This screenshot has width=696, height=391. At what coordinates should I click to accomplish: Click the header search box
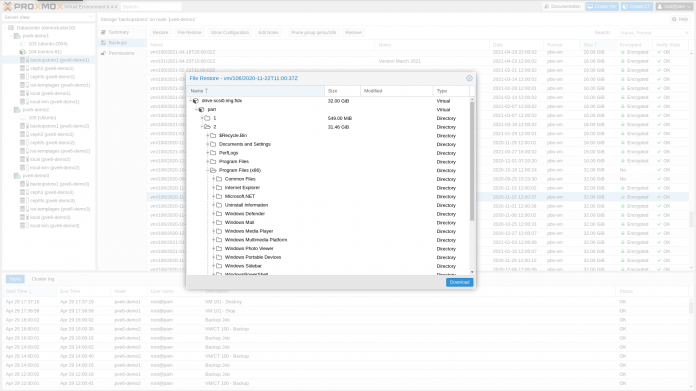[x=150, y=7]
